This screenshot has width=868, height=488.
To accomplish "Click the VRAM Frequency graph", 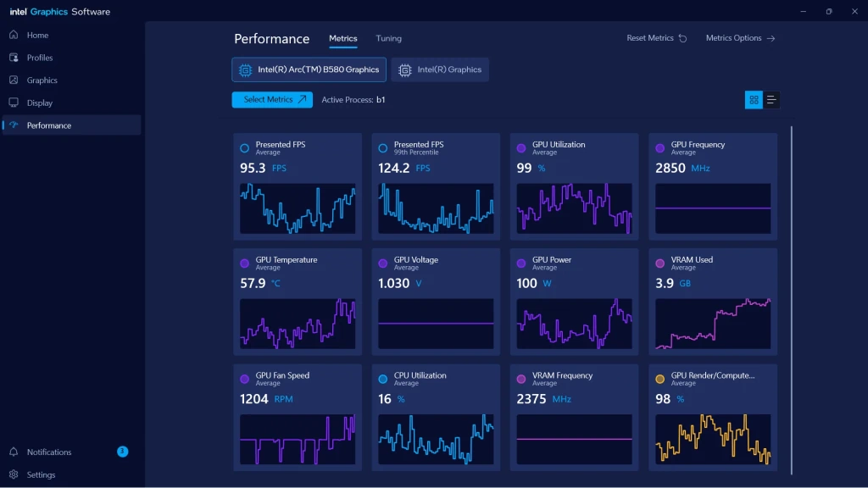I will pos(575,440).
